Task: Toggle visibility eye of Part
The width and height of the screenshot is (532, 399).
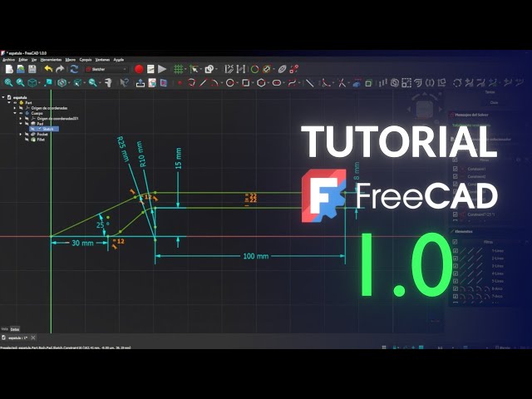Action: click(15, 102)
